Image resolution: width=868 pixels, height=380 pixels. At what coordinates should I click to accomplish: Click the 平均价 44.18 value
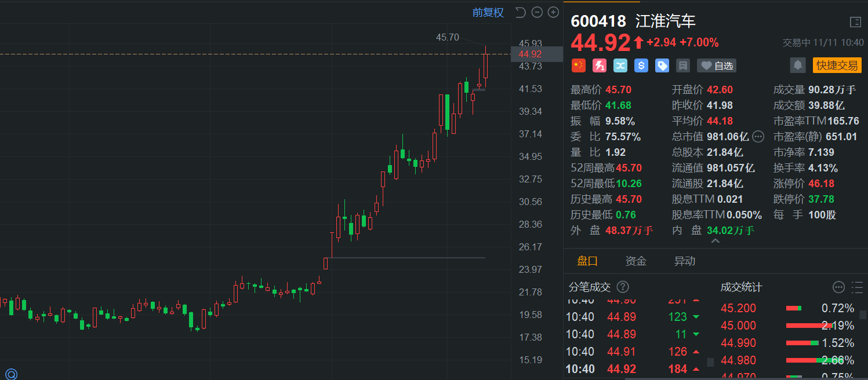coord(720,121)
